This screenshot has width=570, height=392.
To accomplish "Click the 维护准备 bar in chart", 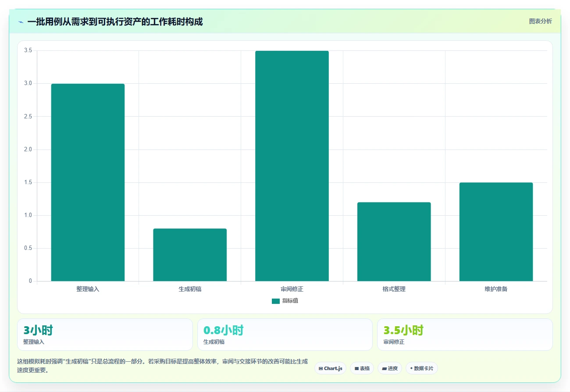I will [496, 232].
